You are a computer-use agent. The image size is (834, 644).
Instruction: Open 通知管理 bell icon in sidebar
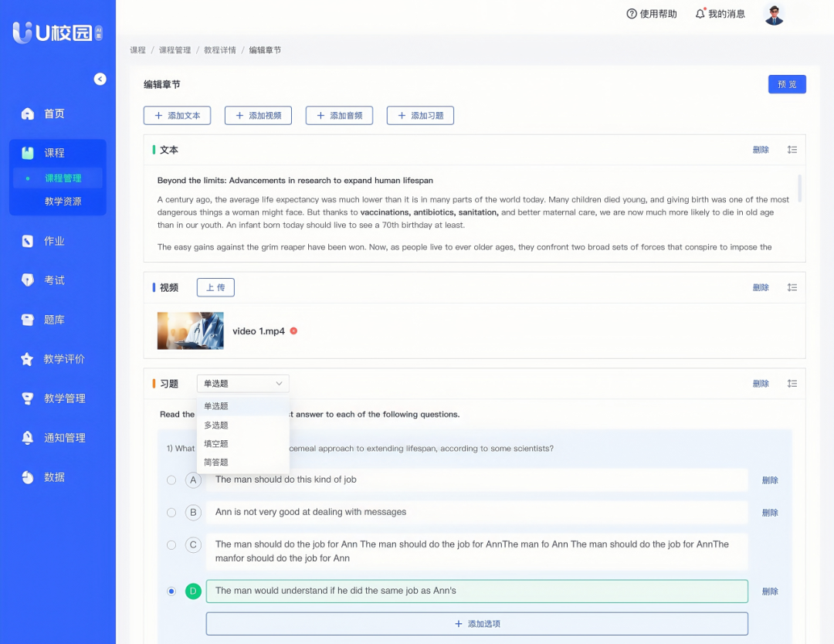click(x=28, y=438)
